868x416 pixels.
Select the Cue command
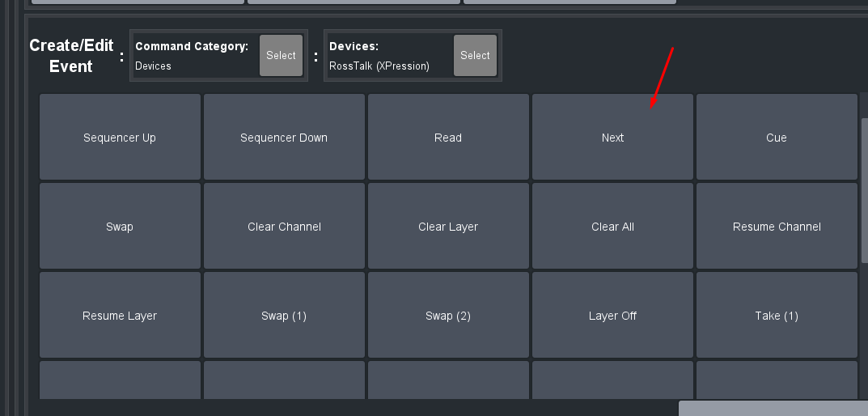click(777, 138)
